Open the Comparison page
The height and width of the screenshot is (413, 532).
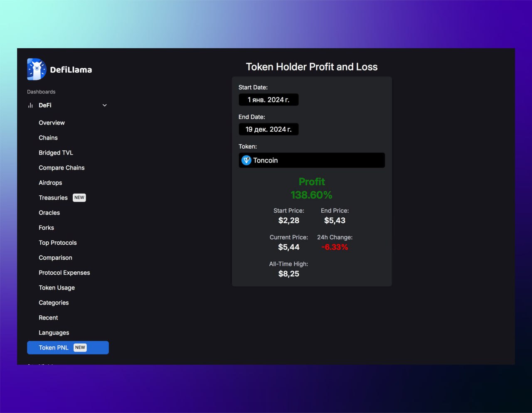point(55,258)
